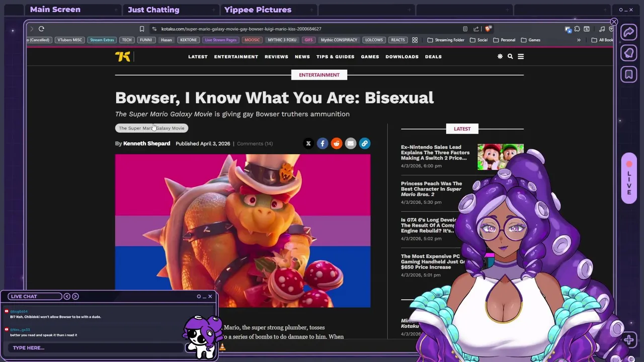Open the Hasan bookmark
The width and height of the screenshot is (644, 362).
(167, 40)
